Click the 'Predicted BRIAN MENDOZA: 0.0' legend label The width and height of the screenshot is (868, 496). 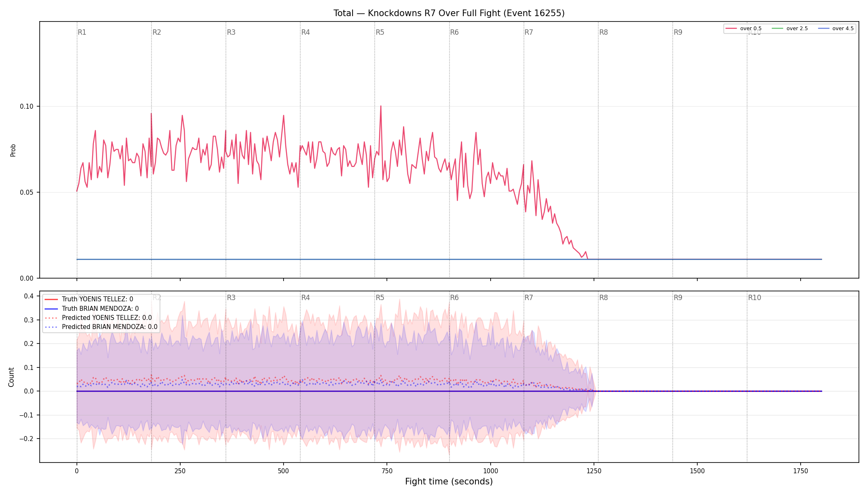(x=110, y=327)
